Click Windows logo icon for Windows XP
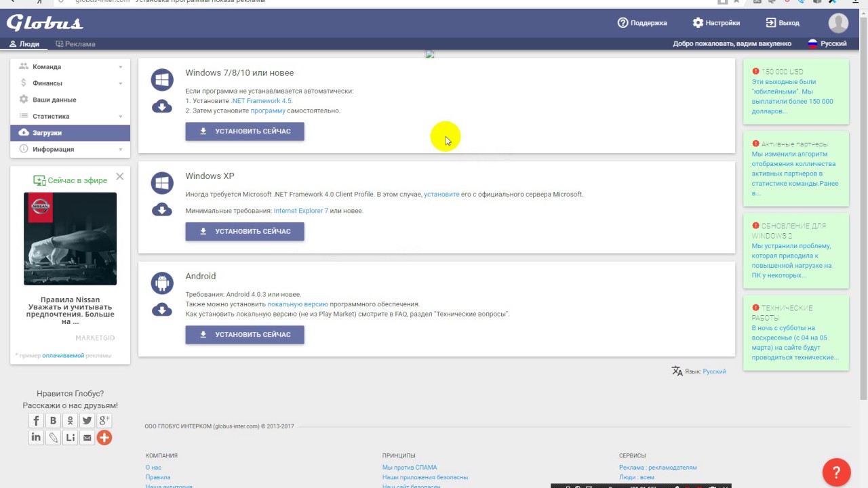This screenshot has height=488, width=868. pos(162,183)
